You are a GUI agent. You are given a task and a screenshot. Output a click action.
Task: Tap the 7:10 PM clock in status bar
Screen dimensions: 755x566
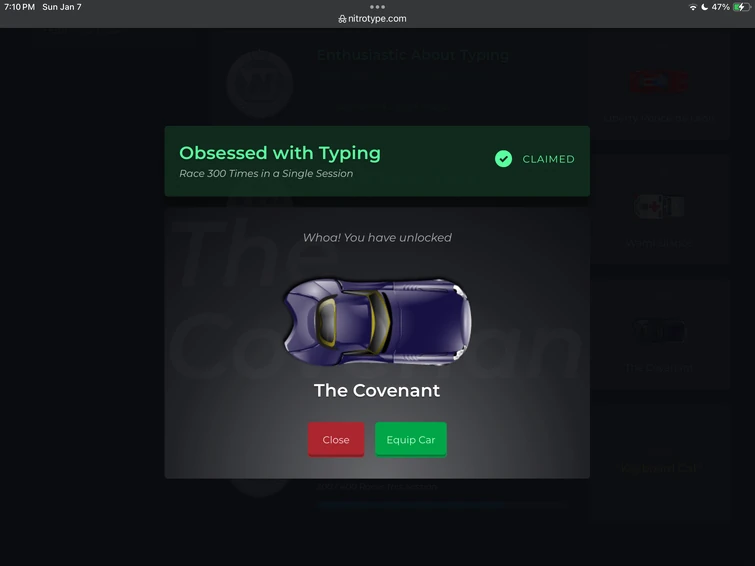pos(19,7)
